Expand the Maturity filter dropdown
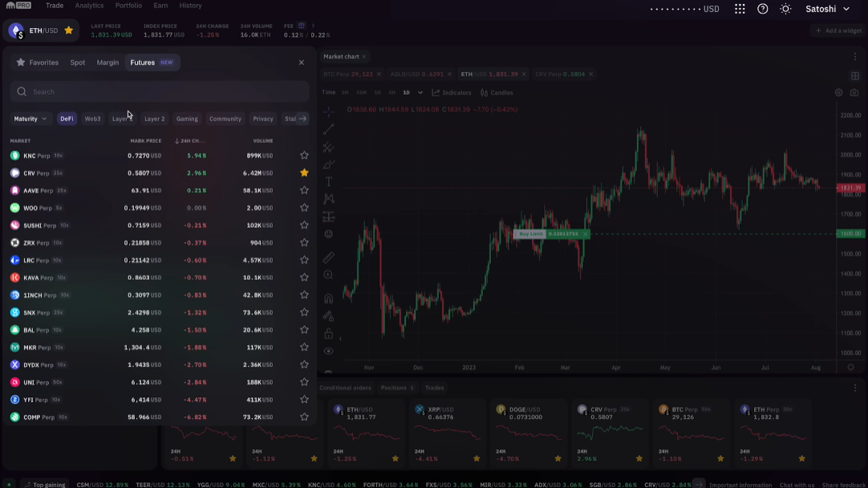This screenshot has height=488, width=868. (30, 119)
